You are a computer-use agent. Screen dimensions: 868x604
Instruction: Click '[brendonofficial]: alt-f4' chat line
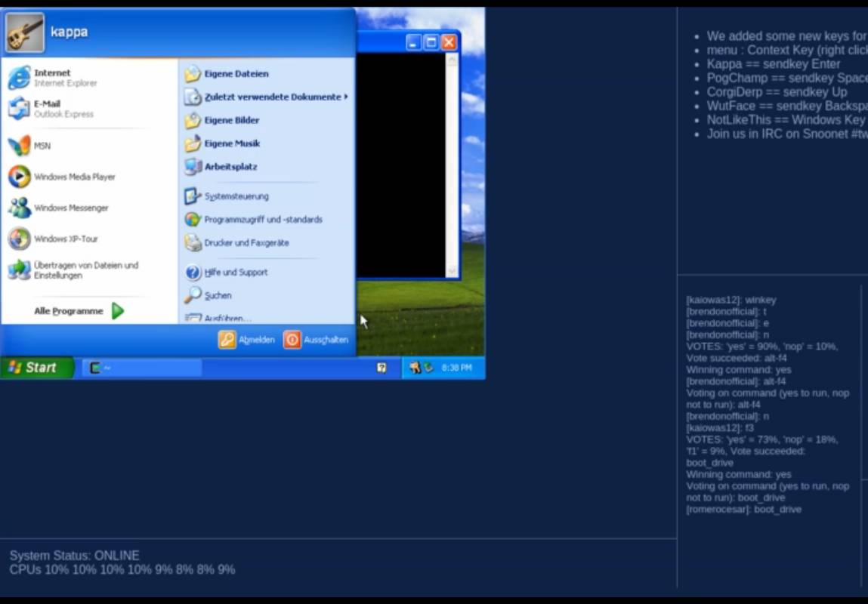click(736, 381)
